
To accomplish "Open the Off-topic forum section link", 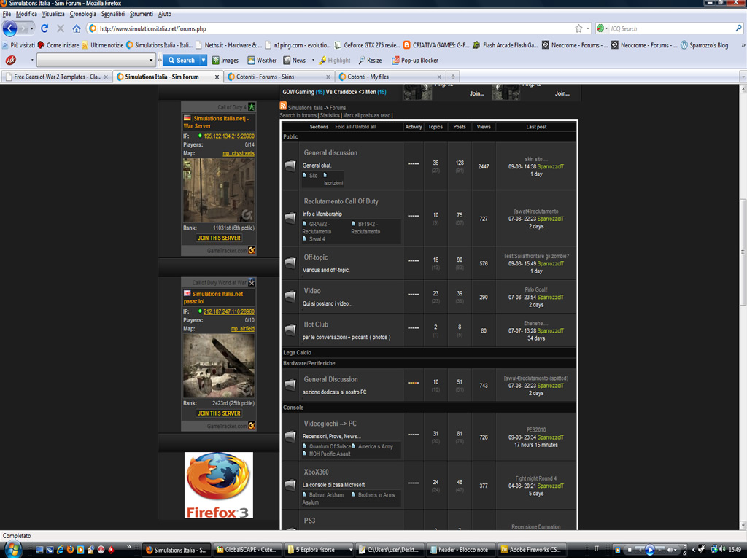I will click(x=316, y=257).
